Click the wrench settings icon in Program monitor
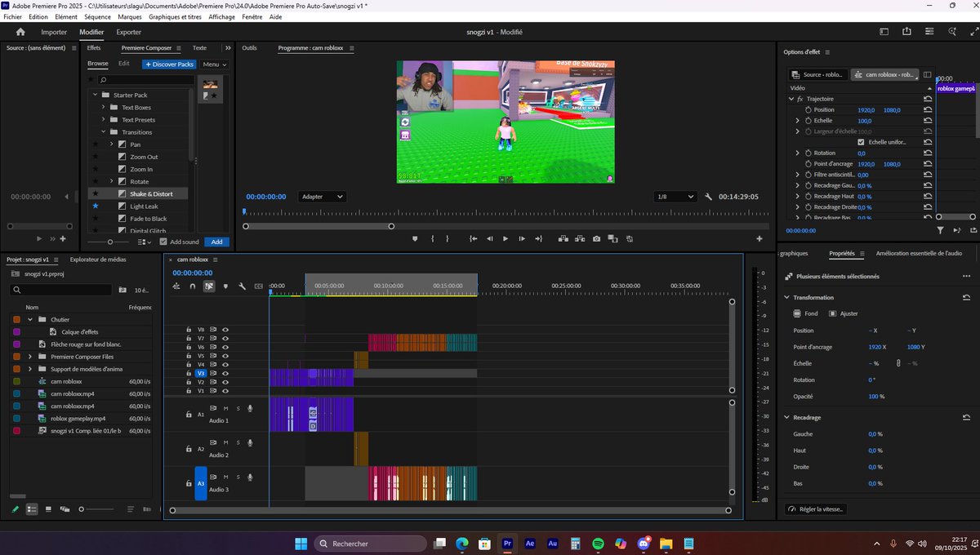 709,197
